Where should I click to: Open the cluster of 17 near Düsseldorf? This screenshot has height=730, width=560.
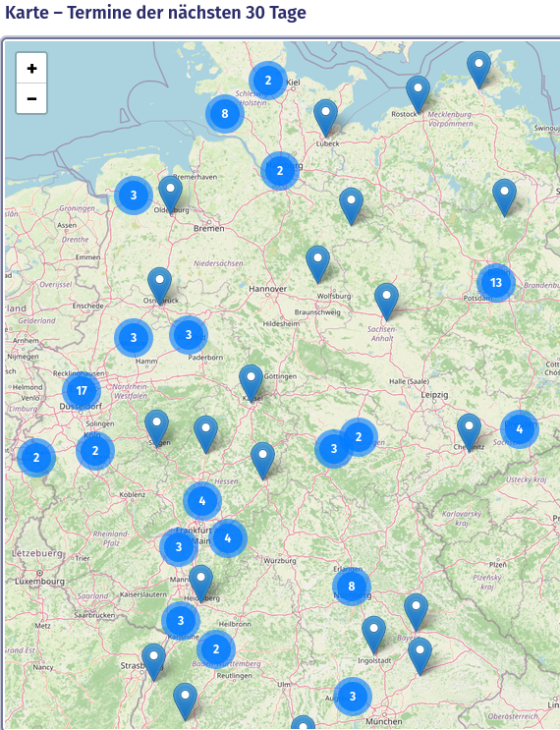click(x=82, y=391)
